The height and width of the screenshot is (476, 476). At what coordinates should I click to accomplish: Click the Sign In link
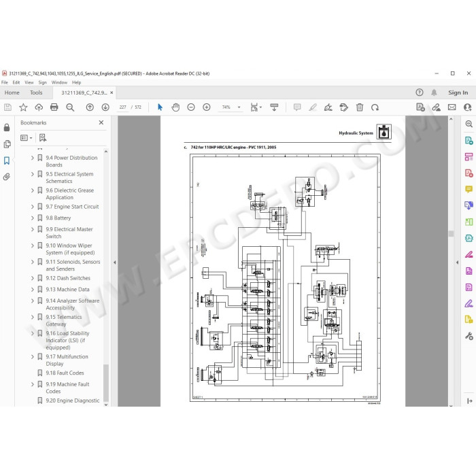pos(458,92)
